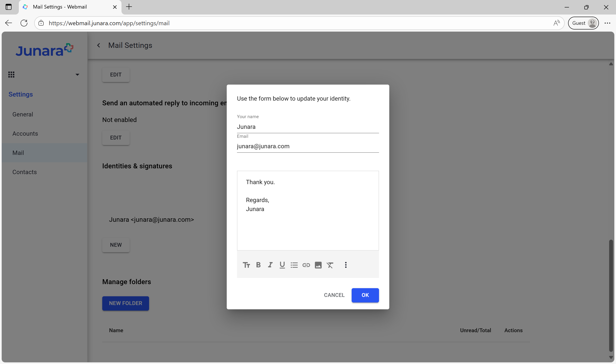Click the topmost EDIT button
This screenshot has width=616, height=364.
pyautogui.click(x=116, y=75)
